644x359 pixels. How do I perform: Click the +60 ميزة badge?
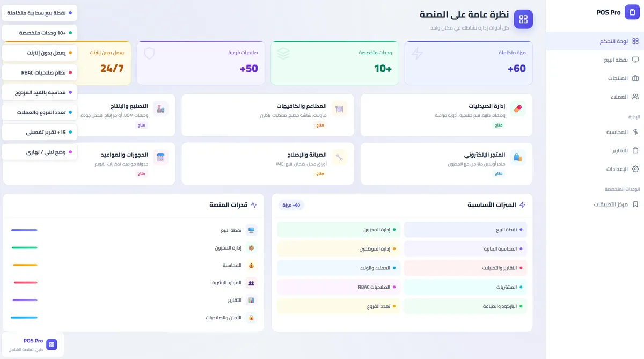(291, 205)
